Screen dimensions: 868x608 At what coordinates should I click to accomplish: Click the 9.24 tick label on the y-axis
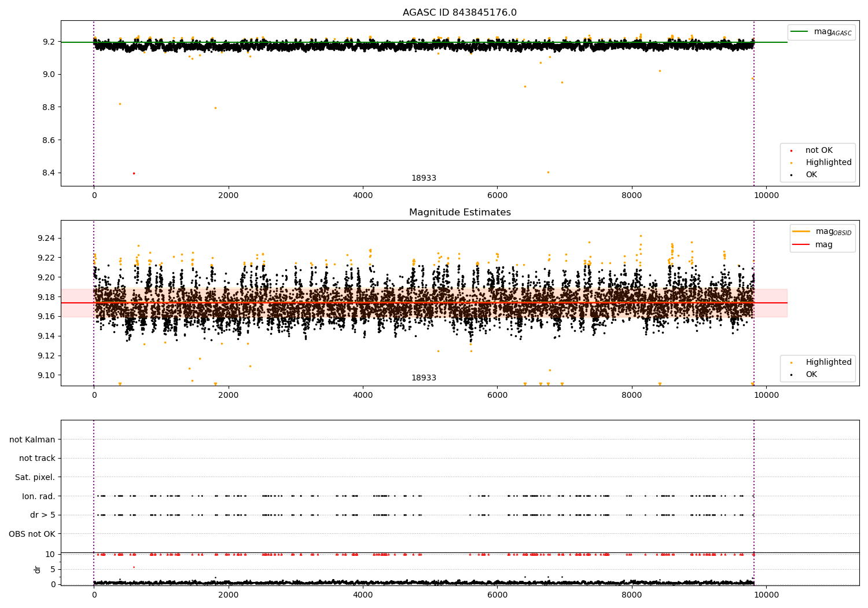46,239
